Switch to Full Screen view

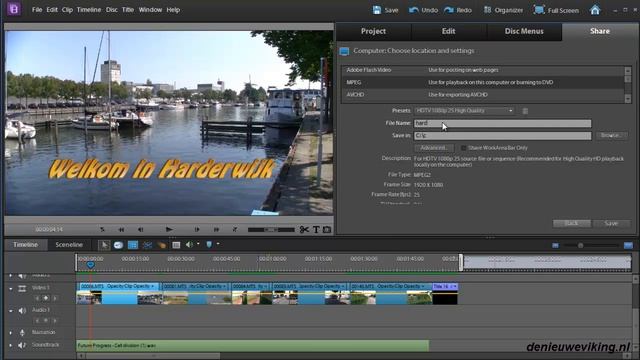pos(556,10)
